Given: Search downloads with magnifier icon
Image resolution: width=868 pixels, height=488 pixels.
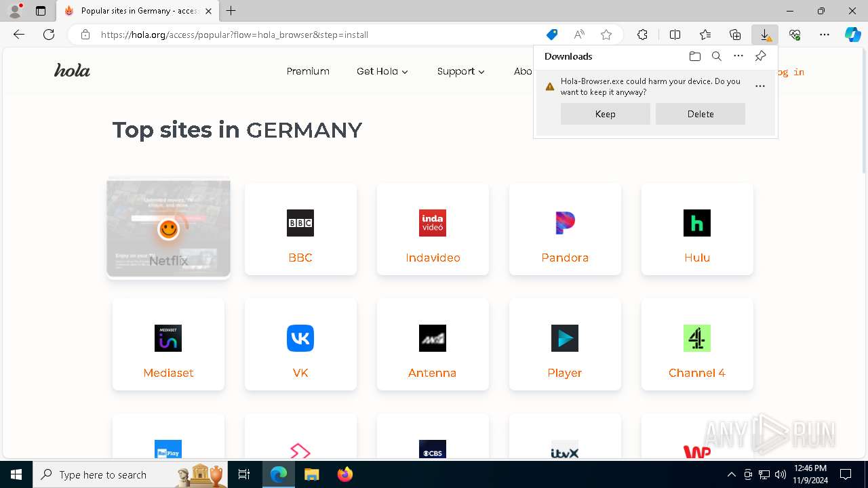Looking at the screenshot, I should click(x=716, y=56).
